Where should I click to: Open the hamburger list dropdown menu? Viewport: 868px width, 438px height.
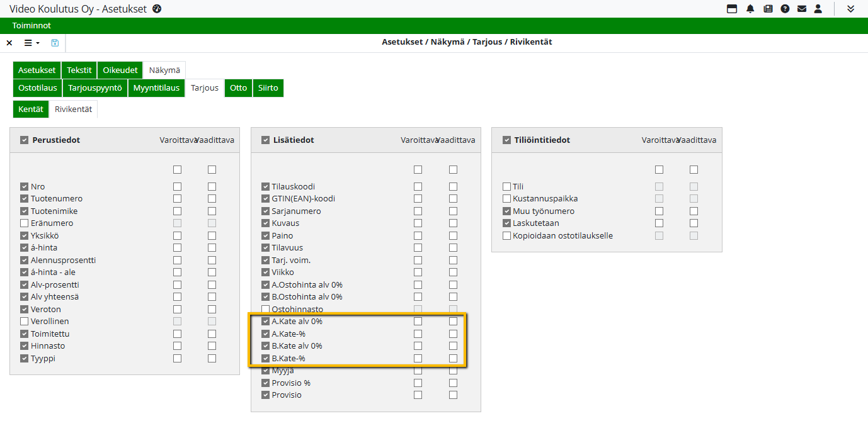pos(31,43)
